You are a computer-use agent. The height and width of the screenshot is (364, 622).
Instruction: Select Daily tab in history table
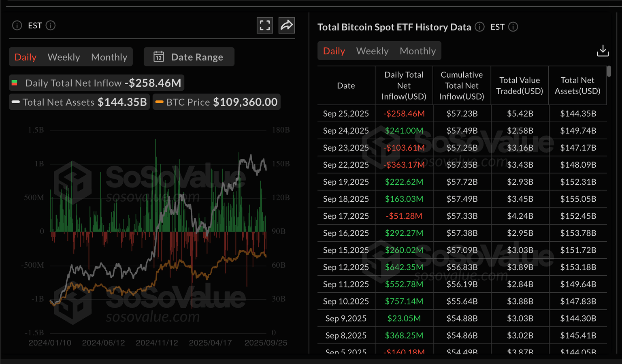[334, 51]
